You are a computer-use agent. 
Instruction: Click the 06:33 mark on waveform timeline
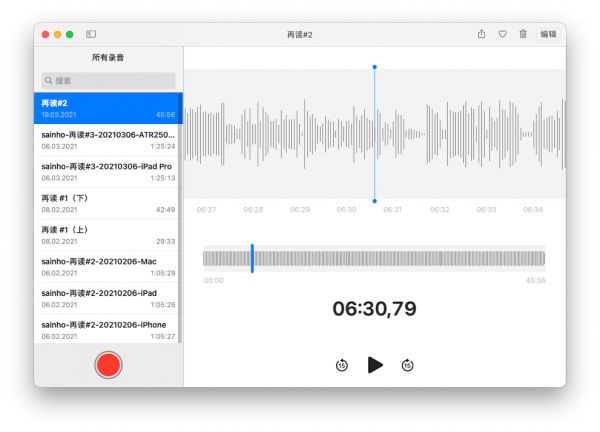486,210
